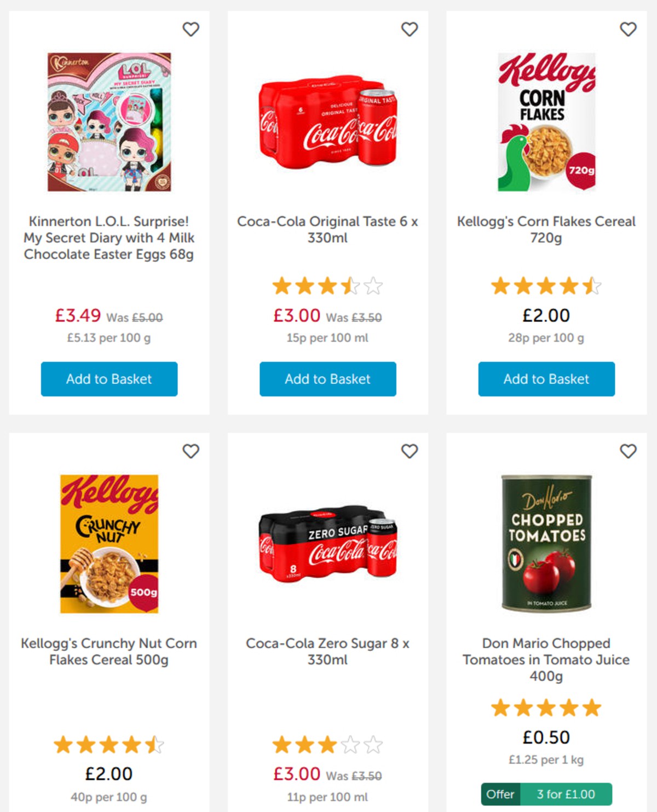Image resolution: width=657 pixels, height=812 pixels.
Task: Save Kellogg's Corn Flakes 720g to favourites
Action: [x=628, y=29]
